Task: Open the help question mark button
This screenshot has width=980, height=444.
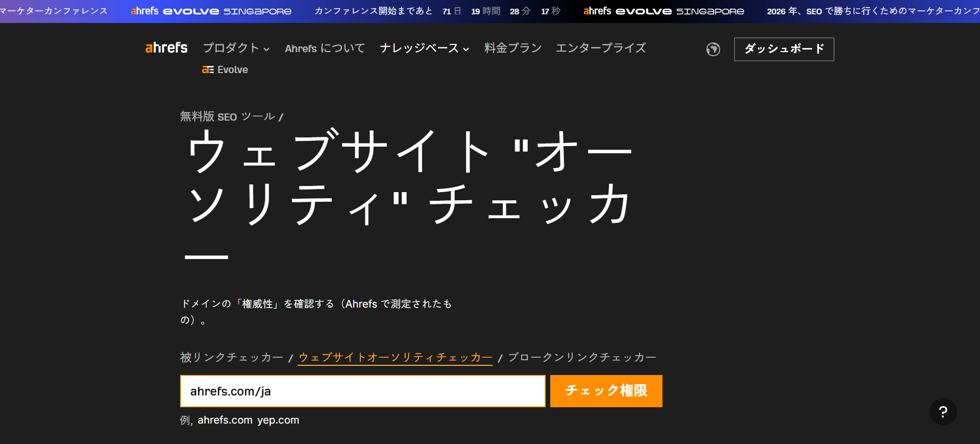Action: click(x=943, y=412)
